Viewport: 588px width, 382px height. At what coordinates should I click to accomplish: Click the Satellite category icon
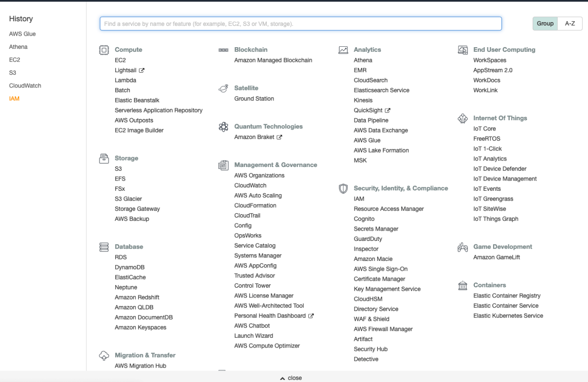(223, 88)
